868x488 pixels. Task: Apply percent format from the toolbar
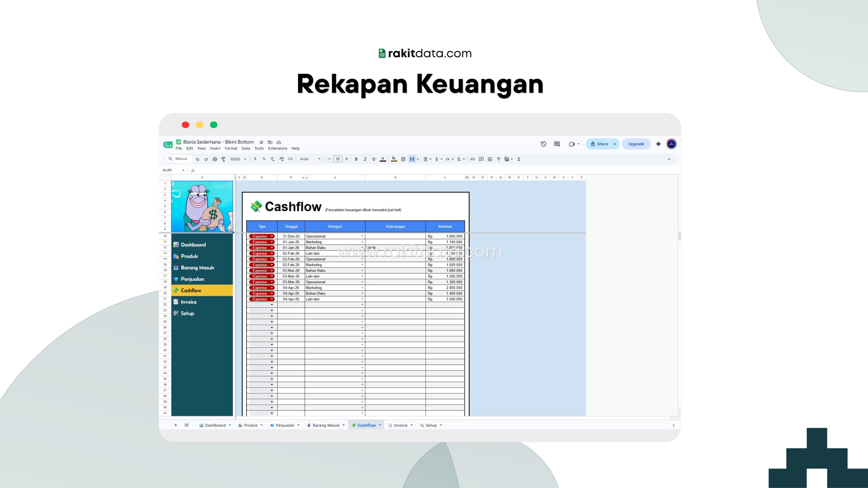(x=264, y=159)
